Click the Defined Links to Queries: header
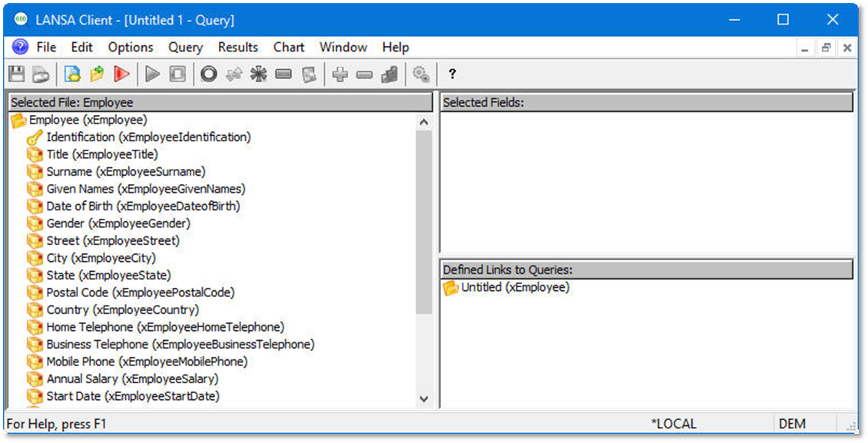 click(x=647, y=270)
